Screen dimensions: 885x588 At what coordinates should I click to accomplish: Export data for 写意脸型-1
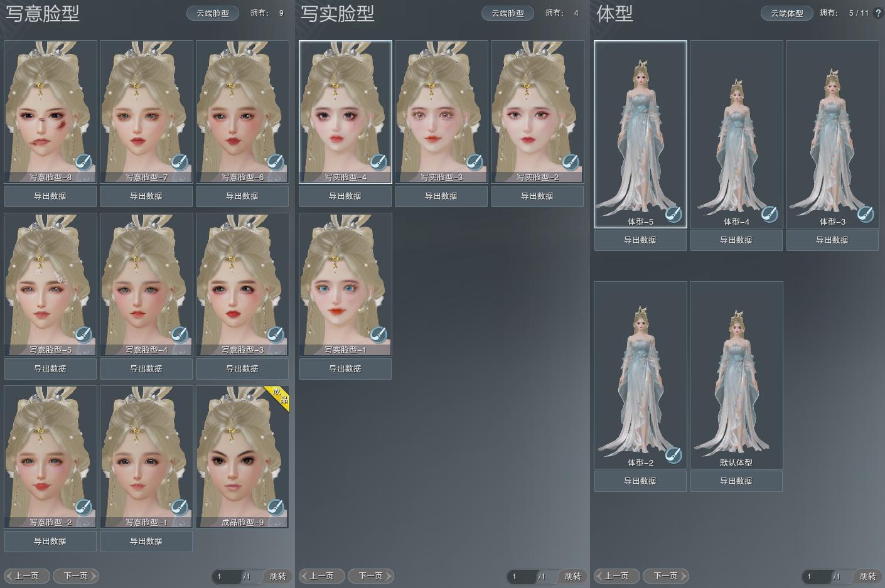click(146, 541)
